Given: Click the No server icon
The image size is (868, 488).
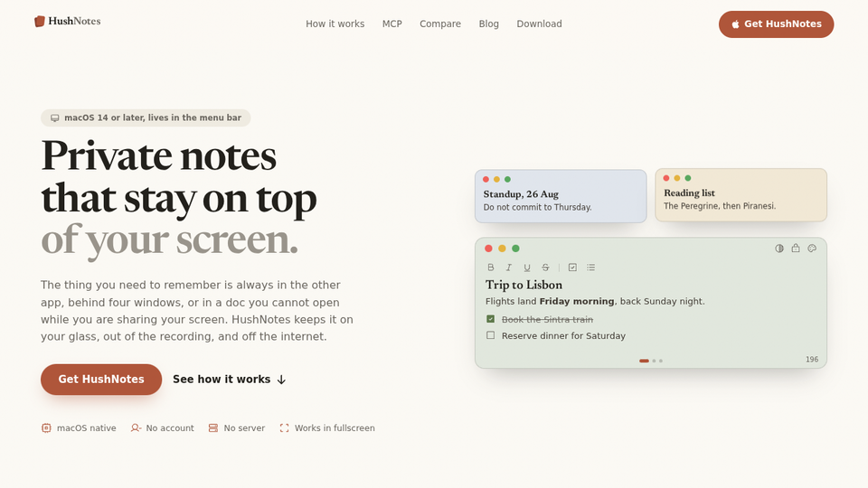Looking at the screenshot, I should click(213, 427).
